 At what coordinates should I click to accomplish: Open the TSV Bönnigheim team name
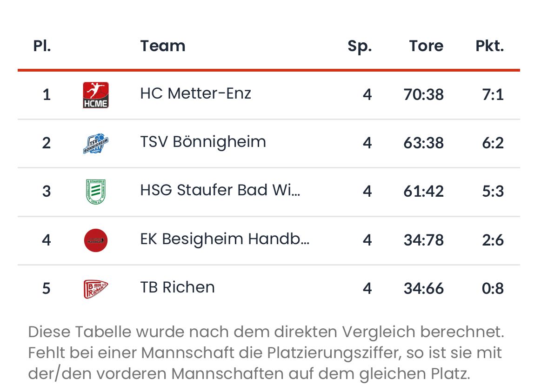pyautogui.click(x=203, y=142)
